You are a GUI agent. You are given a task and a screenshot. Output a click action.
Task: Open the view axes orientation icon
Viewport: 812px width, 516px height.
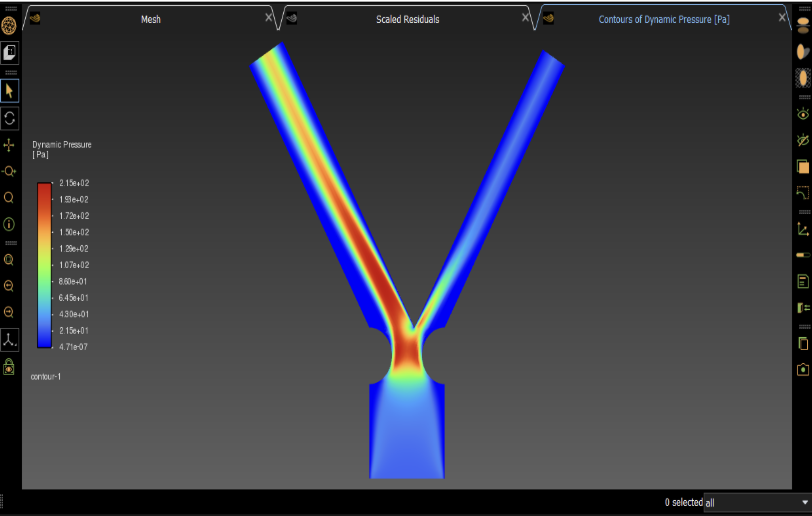point(9,340)
